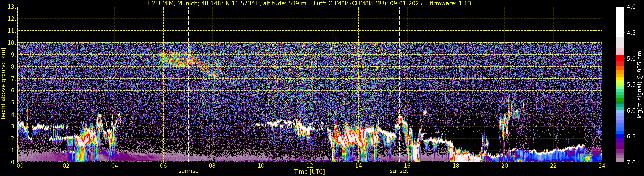Click the '02' time axis tick label

pyautogui.click(x=66, y=166)
